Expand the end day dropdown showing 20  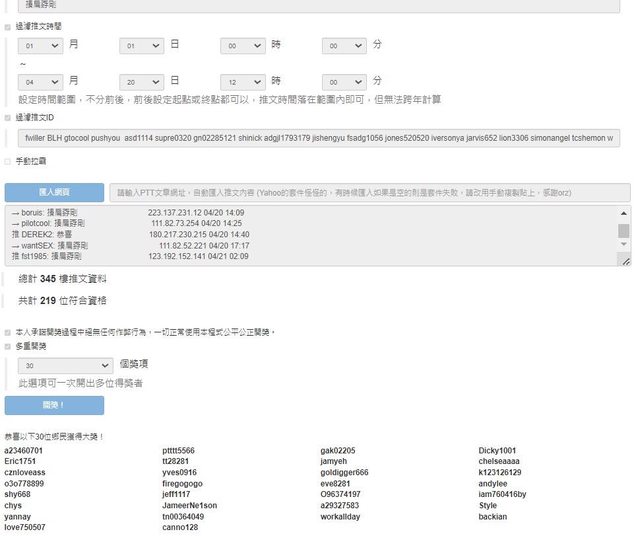(141, 81)
